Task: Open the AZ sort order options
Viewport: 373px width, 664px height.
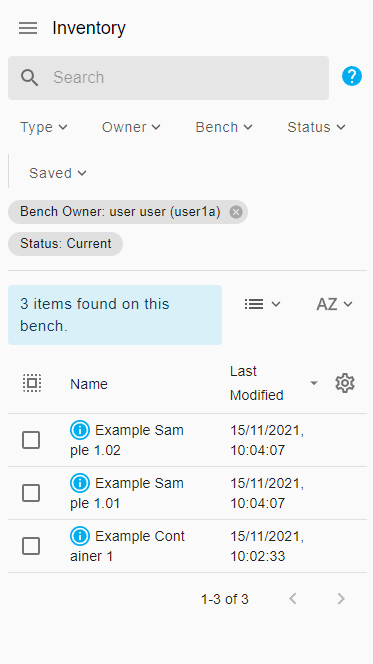Action: tap(334, 304)
